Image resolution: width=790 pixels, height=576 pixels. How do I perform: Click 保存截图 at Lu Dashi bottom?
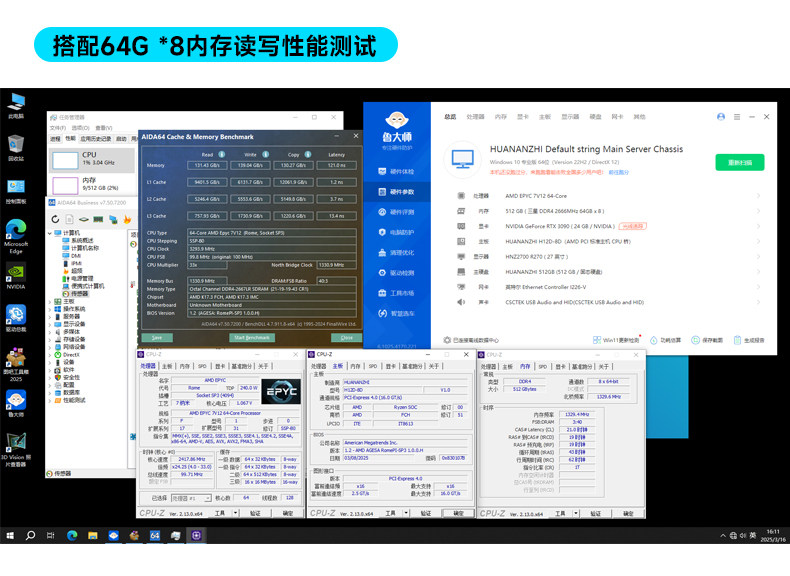[707, 340]
